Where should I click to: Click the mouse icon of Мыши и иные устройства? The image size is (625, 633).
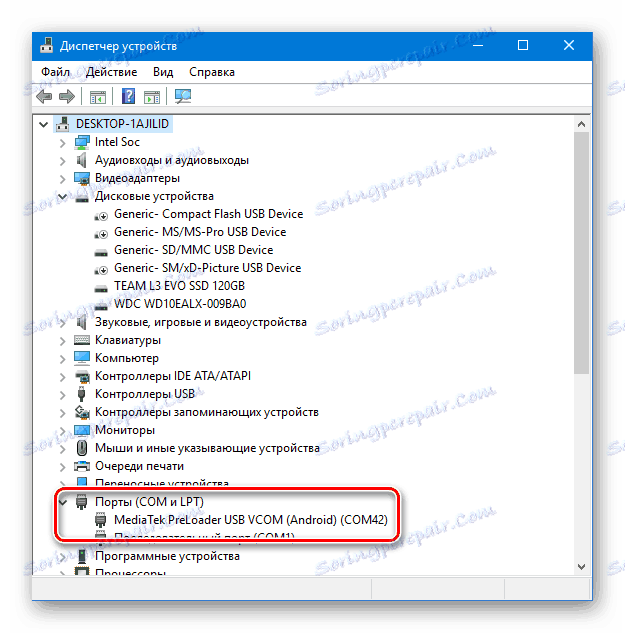[82, 448]
